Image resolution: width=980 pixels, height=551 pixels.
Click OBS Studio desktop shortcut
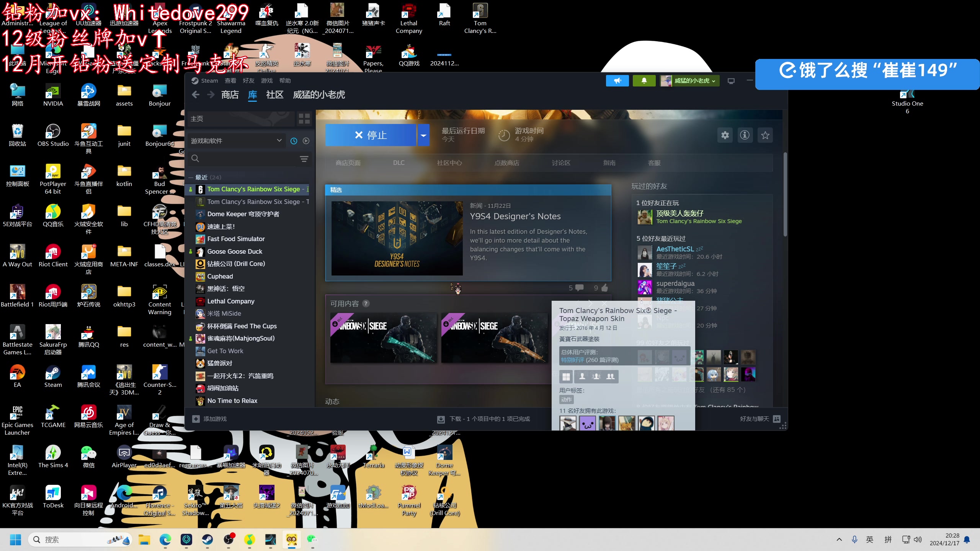coord(53,136)
